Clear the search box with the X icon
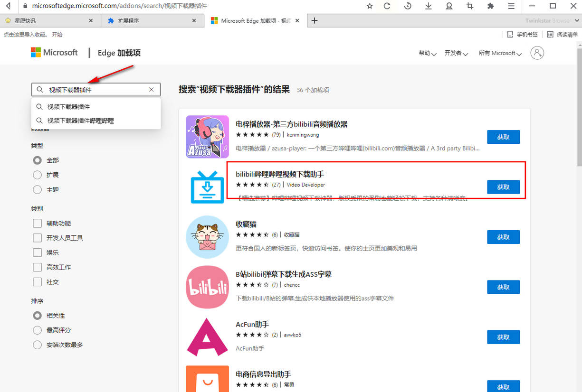The height and width of the screenshot is (392, 582). point(152,89)
